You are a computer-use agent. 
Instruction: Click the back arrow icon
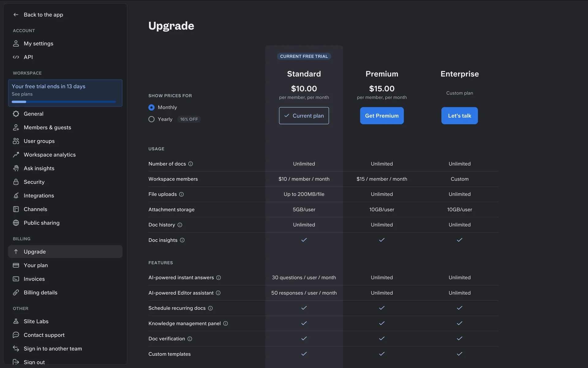16,15
